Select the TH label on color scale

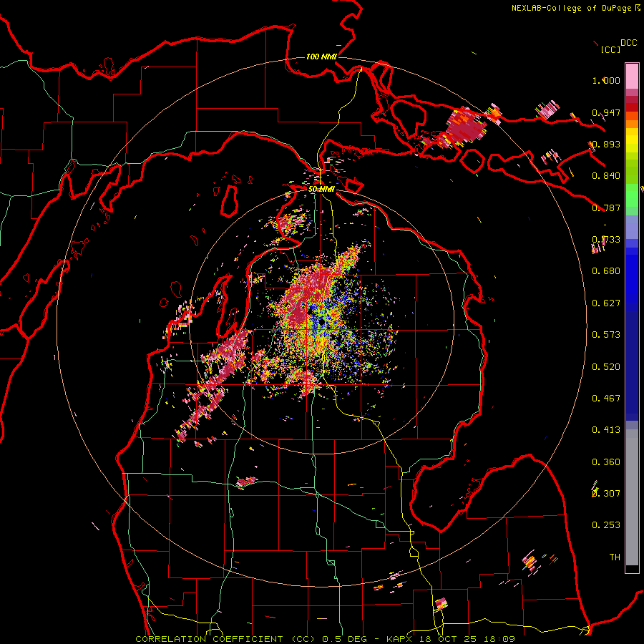[615, 557]
